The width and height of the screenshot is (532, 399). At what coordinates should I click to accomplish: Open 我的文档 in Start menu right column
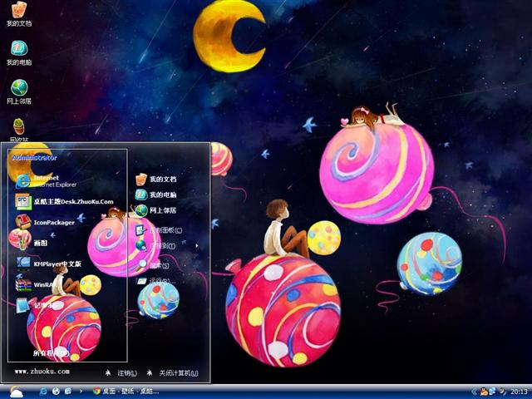(x=156, y=180)
